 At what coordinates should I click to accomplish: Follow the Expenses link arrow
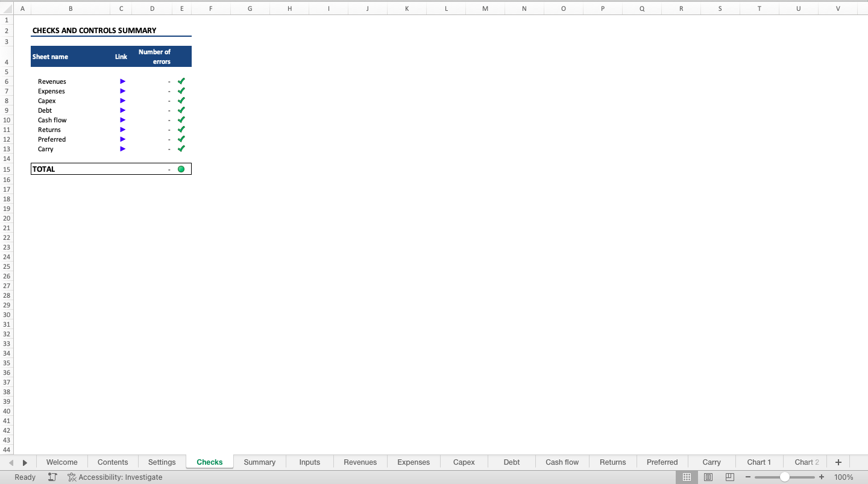tap(122, 91)
